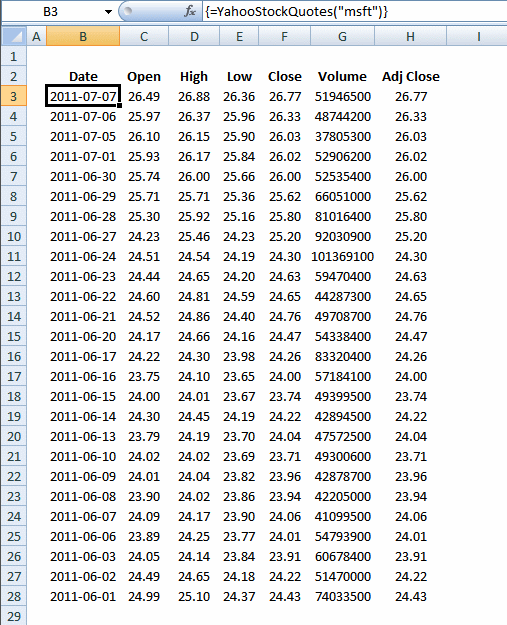Image resolution: width=507 pixels, height=625 pixels.
Task: Select column B header
Action: click(x=83, y=37)
